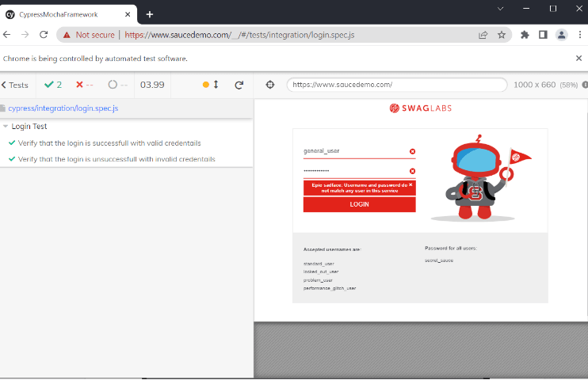Dismiss the Epic sadface error message
Viewport: 588px width, 380px height.
410,184
